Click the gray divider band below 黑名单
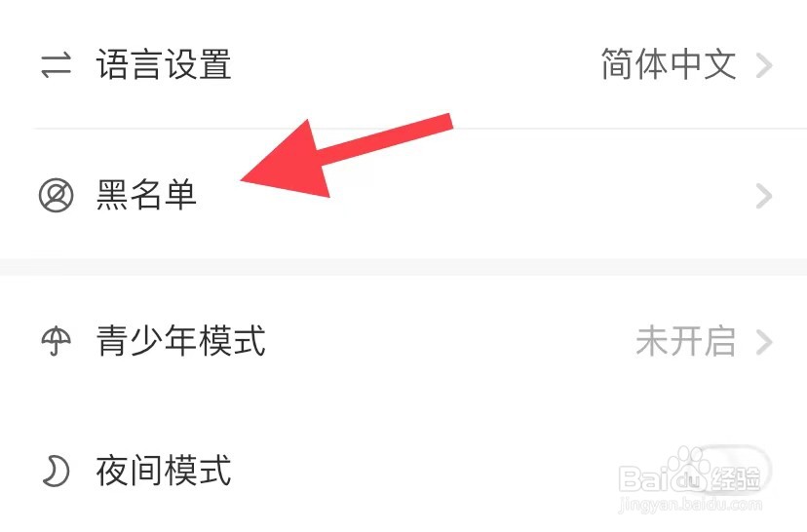Image resolution: width=807 pixels, height=532 pixels. 403,268
